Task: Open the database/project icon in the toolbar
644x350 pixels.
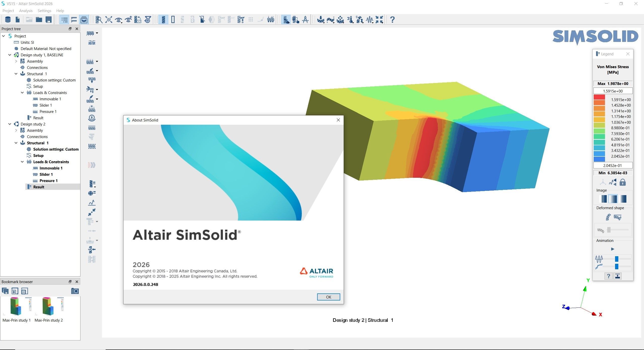Action: (x=8, y=19)
